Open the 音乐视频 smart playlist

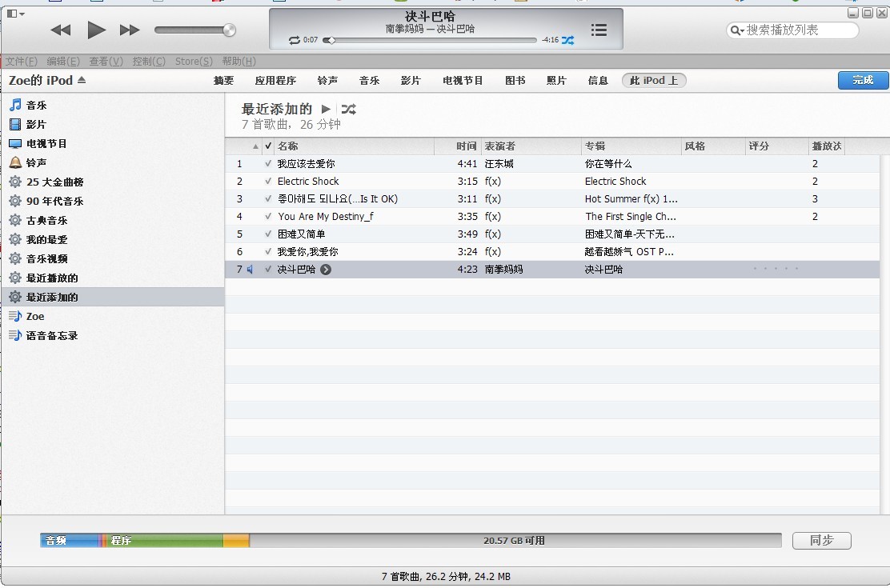(x=112, y=259)
